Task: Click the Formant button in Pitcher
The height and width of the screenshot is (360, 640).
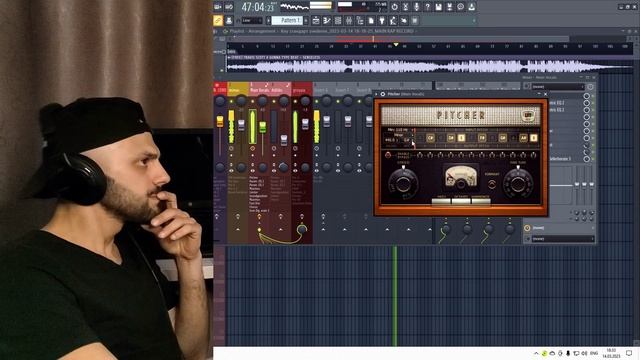Action: 492,184
